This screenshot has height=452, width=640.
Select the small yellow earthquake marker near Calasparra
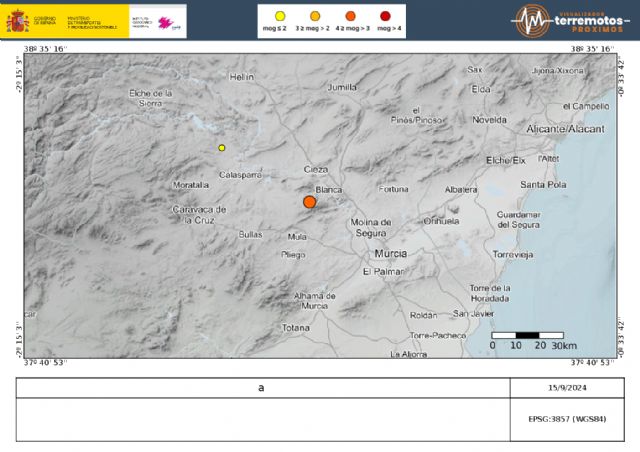point(222,148)
